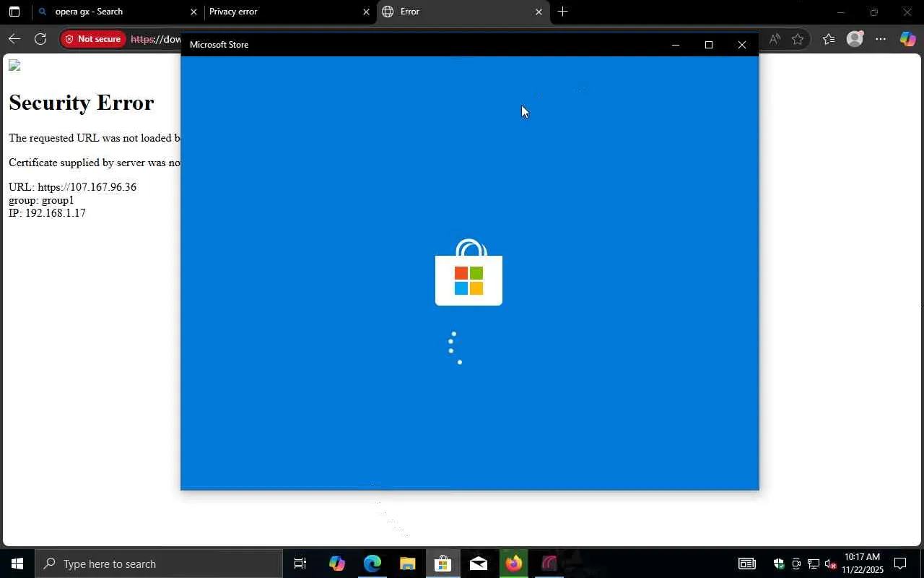924x578 pixels.
Task: Close the "opera gx - Search" tab
Action: (193, 12)
